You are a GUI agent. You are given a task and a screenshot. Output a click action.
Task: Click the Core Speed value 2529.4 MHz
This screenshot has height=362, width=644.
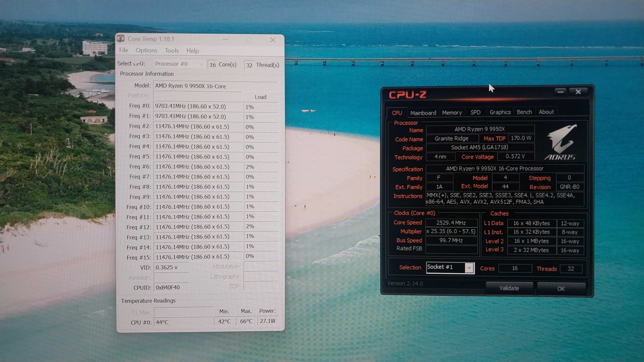(451, 223)
